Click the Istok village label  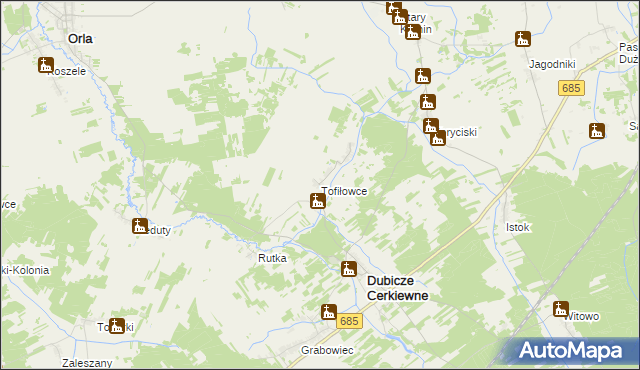pyautogui.click(x=518, y=227)
